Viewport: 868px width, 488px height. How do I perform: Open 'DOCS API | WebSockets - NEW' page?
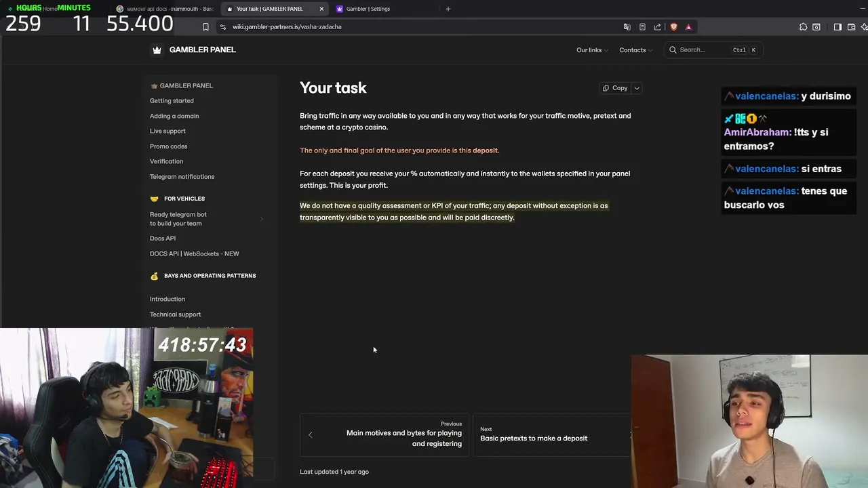coord(194,253)
